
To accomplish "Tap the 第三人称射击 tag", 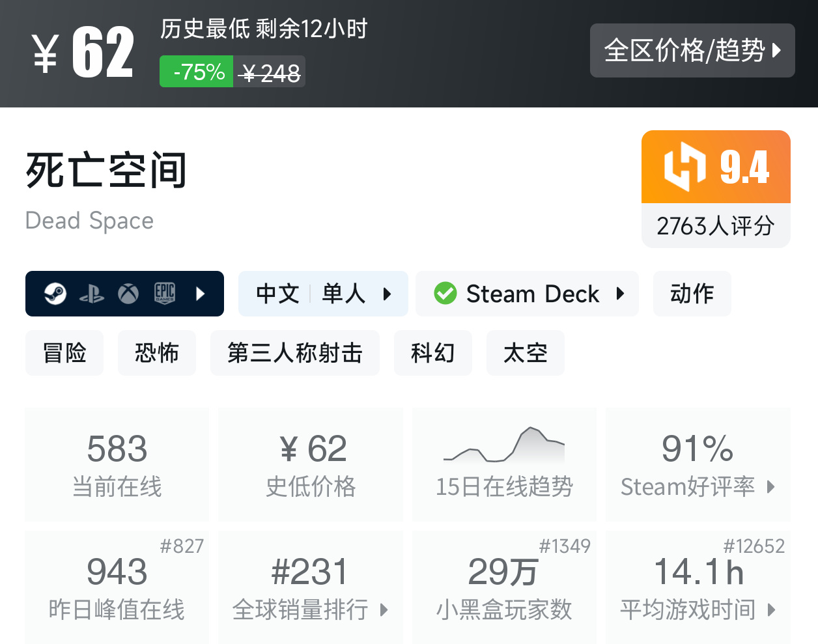I will pyautogui.click(x=294, y=353).
